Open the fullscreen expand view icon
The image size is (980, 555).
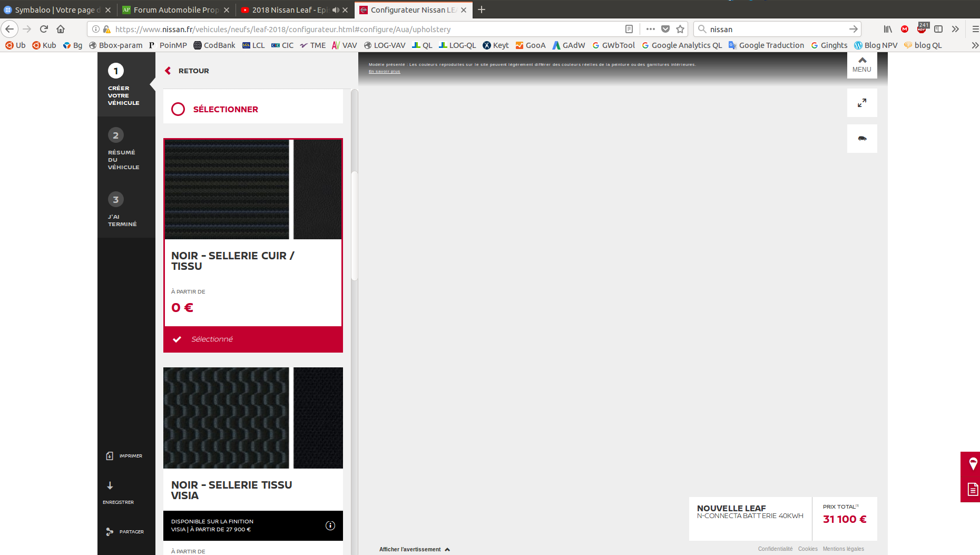coord(862,103)
